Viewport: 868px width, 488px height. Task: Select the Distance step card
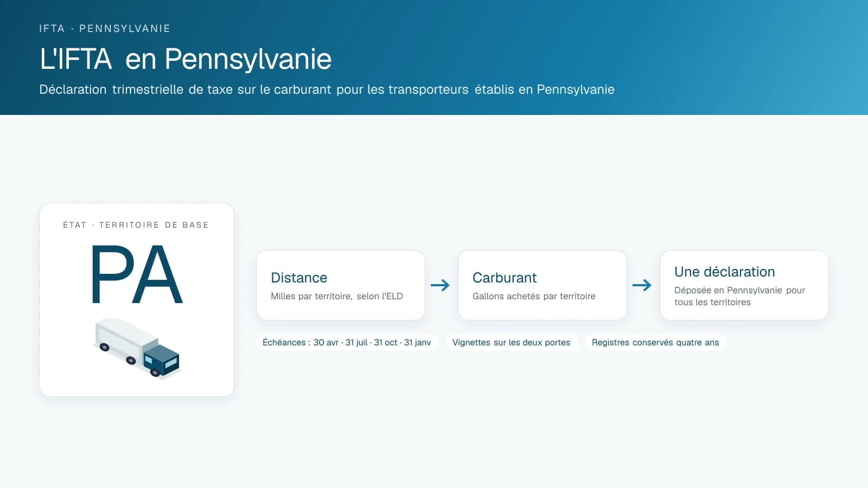click(341, 285)
